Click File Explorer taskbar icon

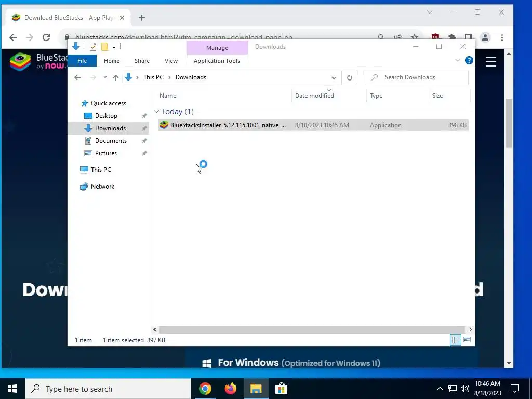[256, 389]
